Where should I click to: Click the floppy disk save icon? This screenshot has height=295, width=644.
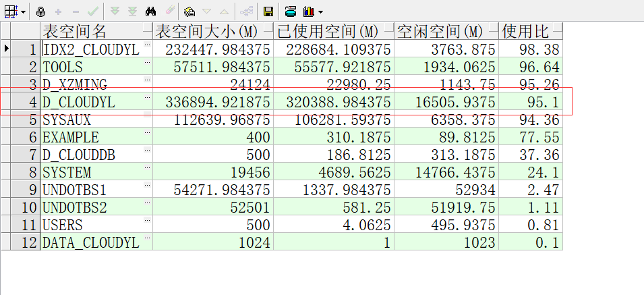click(268, 11)
